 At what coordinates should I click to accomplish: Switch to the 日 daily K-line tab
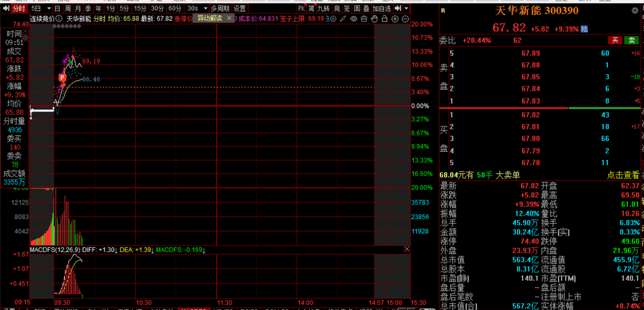tap(58, 9)
